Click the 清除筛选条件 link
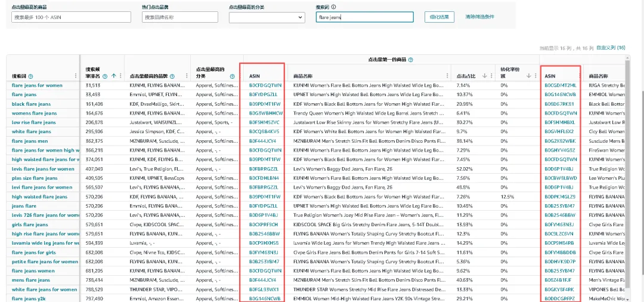The height and width of the screenshot is (302, 644). pos(479,17)
